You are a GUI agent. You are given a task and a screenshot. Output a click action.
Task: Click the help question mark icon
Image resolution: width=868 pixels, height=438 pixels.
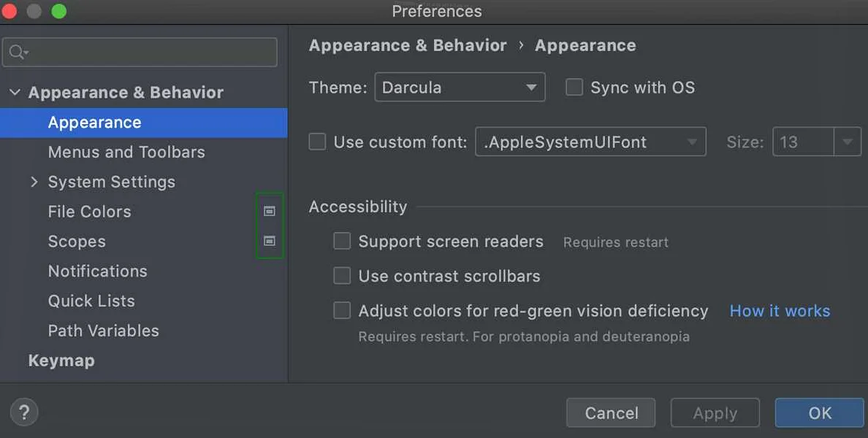(x=24, y=412)
